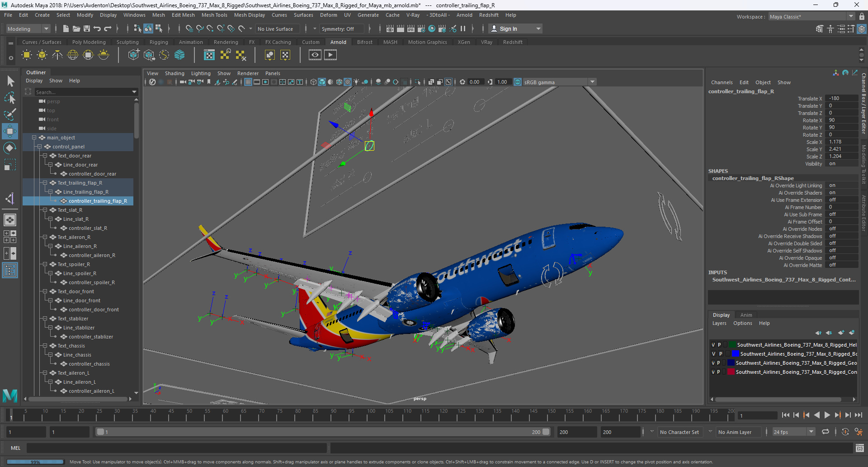Collapse the Text_slat_R tree node
The image size is (868, 467).
[x=45, y=210]
